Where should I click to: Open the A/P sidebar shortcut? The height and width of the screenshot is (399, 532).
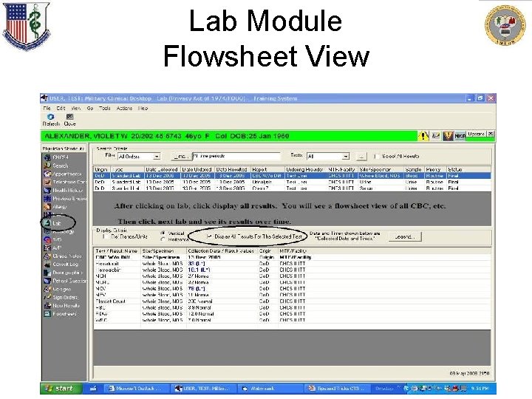click(x=52, y=248)
